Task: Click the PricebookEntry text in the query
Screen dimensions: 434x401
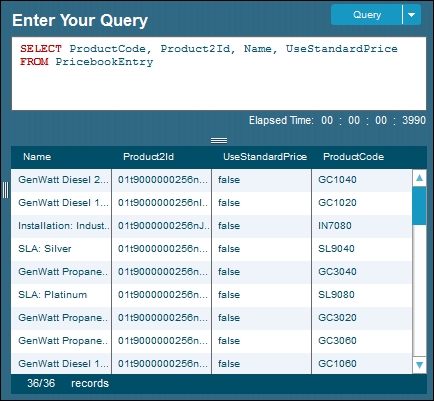Action: pyautogui.click(x=104, y=62)
